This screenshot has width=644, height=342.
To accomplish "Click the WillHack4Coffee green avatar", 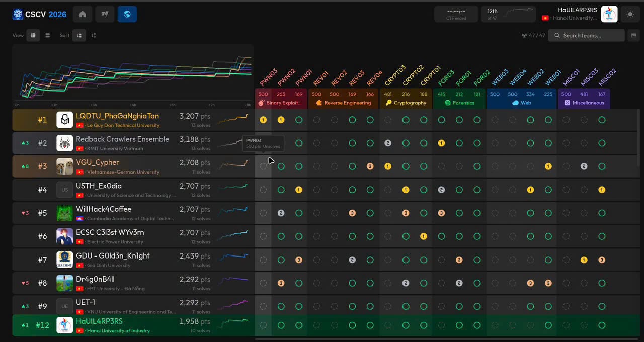I will (65, 213).
